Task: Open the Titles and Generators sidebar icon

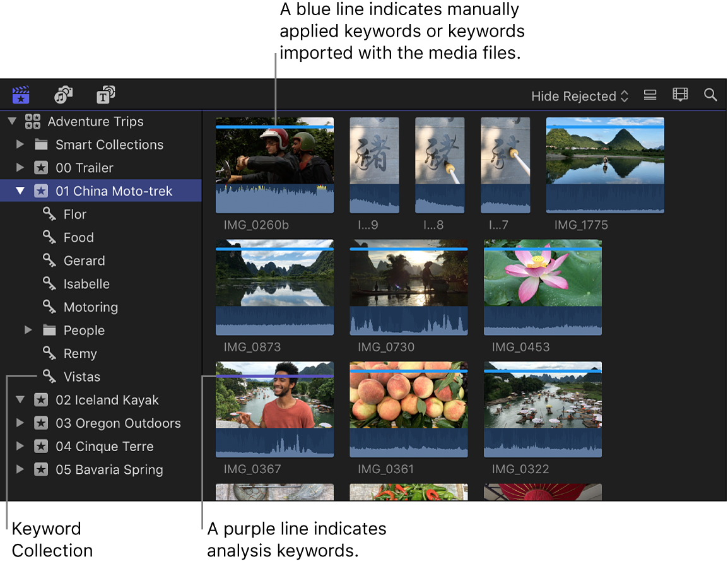Action: click(x=106, y=95)
